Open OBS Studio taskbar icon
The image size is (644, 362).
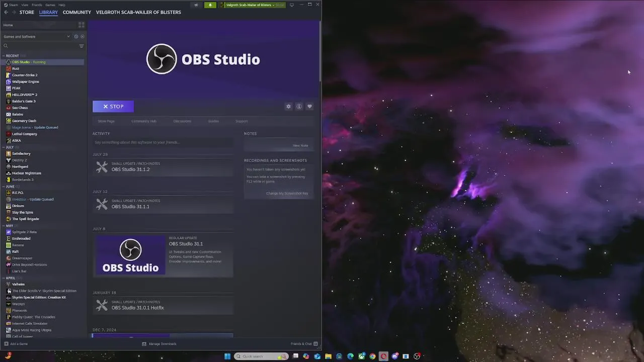tap(417, 356)
